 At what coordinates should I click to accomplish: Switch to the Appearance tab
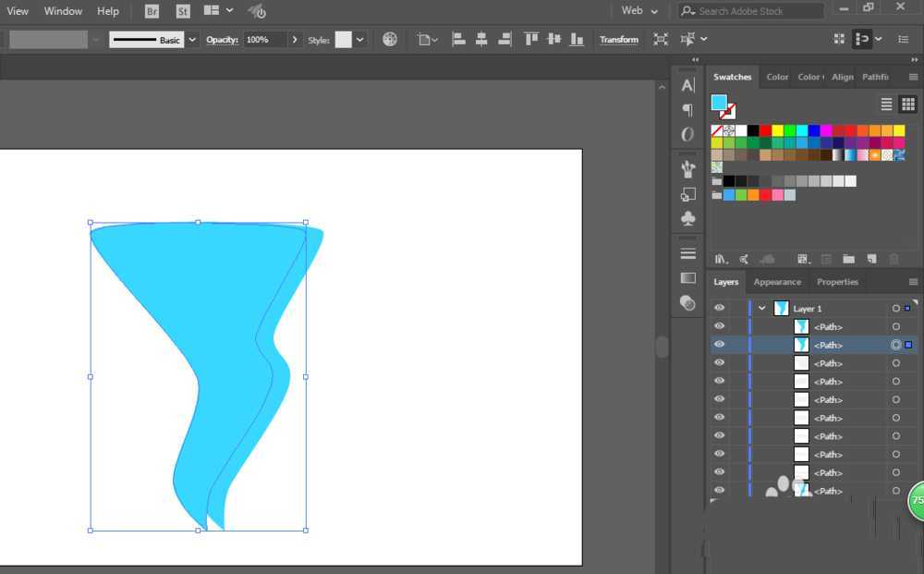777,282
